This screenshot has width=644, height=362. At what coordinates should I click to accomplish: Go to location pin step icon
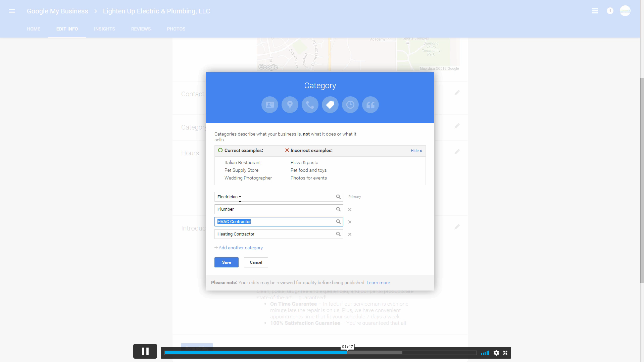point(290,105)
